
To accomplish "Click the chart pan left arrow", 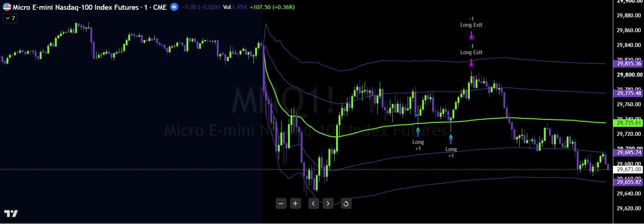I will 313,203.
